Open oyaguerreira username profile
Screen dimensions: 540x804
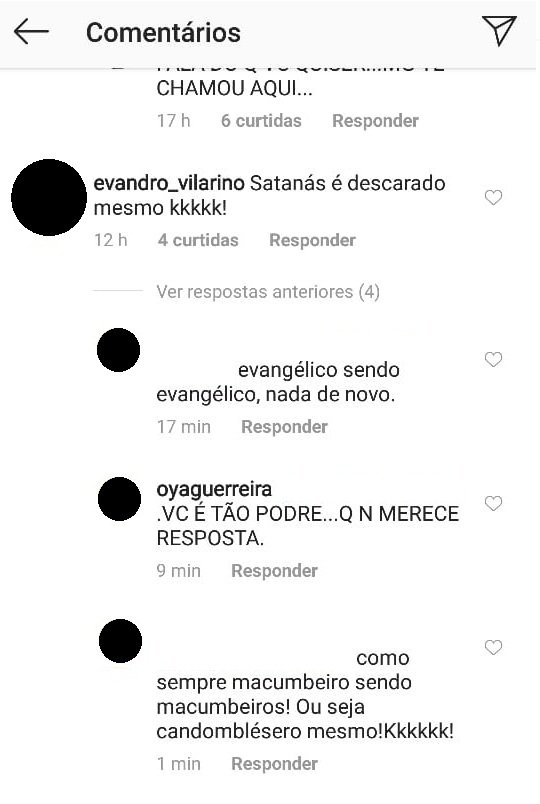(x=214, y=490)
